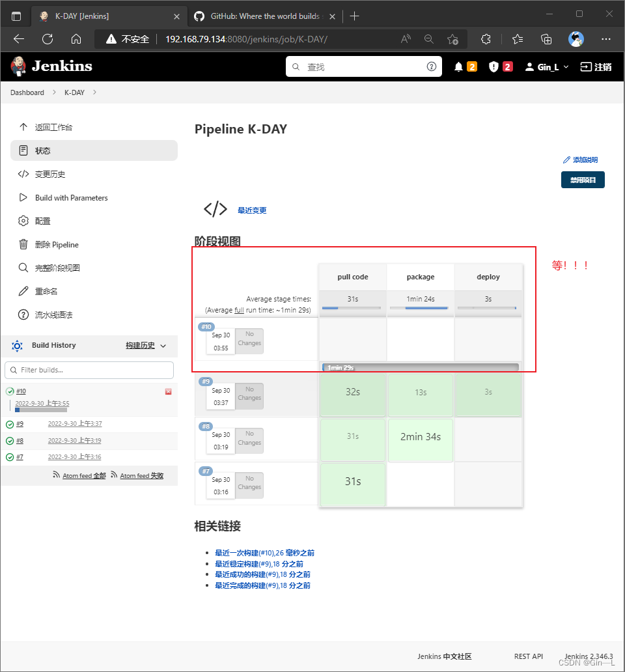Viewport: 625px width, 672px height.
Task: Click the 配置 gear icon
Action: click(23, 221)
